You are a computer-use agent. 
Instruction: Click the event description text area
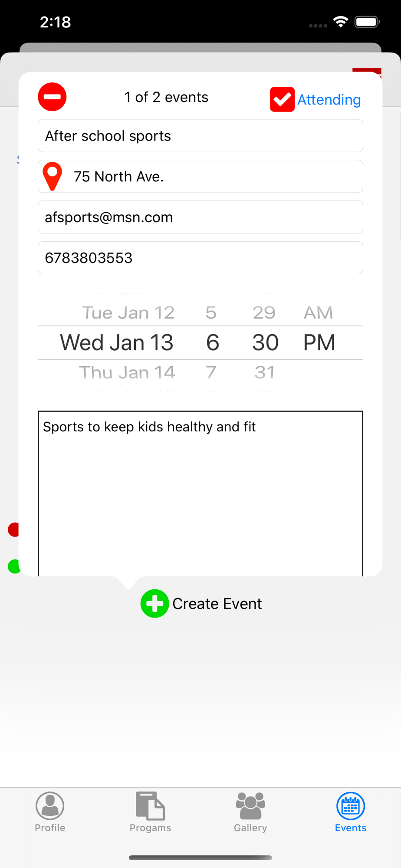tap(200, 494)
